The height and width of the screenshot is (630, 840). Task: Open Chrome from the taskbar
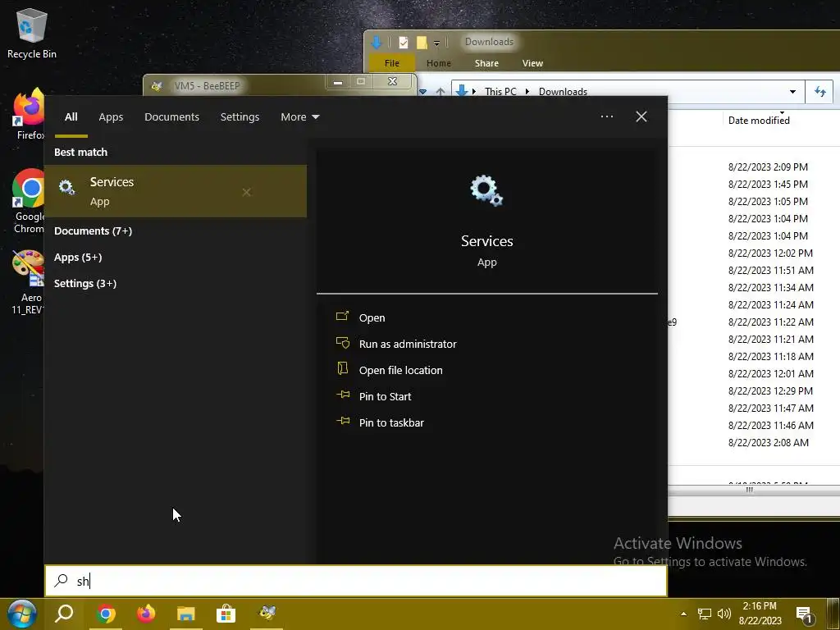pyautogui.click(x=106, y=614)
